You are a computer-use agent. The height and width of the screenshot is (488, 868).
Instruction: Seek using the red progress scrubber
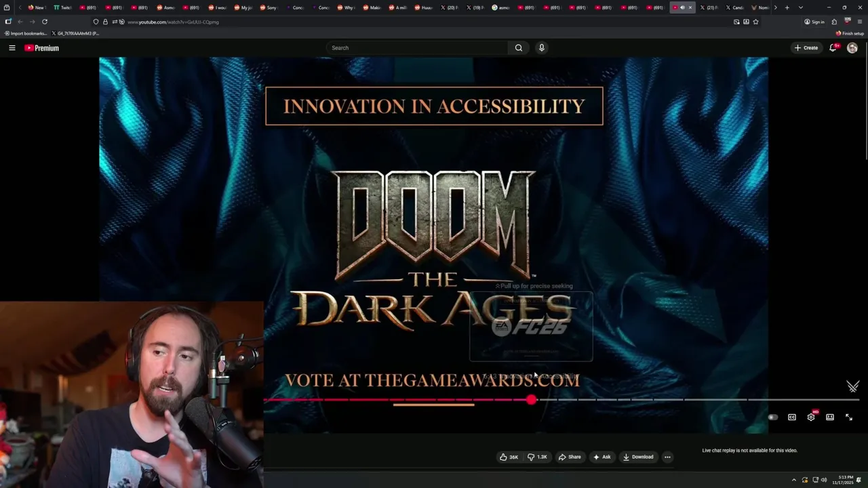coord(531,400)
